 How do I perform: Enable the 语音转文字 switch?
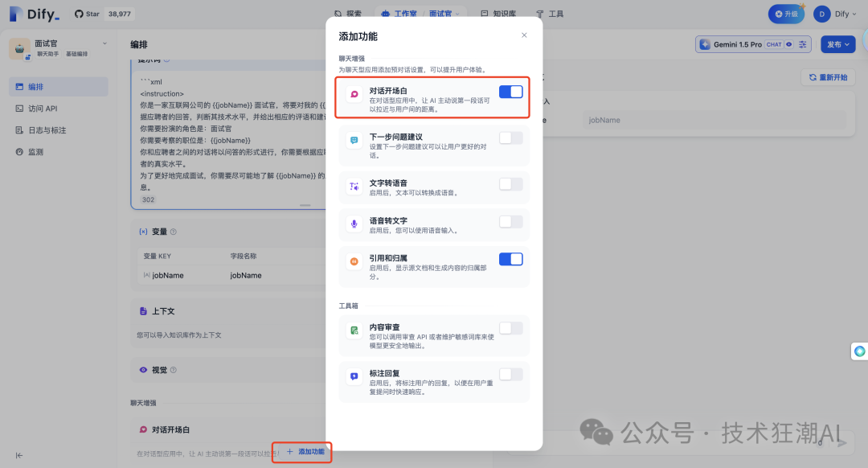(x=510, y=222)
